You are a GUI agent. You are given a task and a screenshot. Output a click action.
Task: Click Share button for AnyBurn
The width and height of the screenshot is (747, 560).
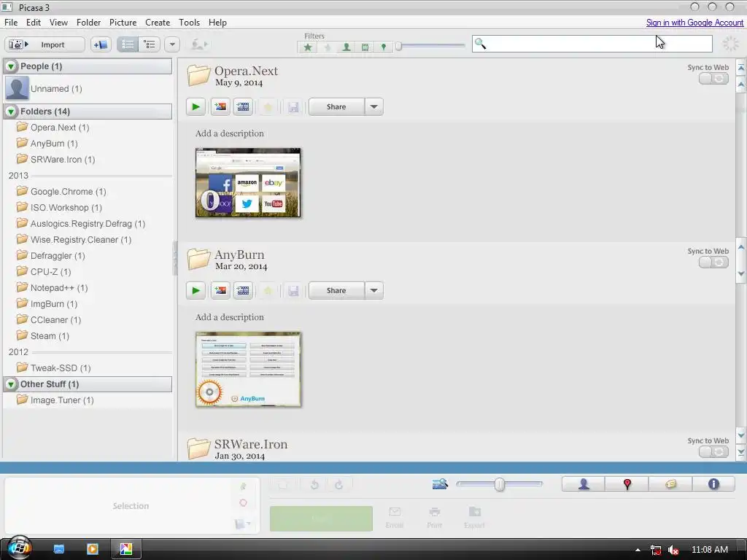pos(336,290)
